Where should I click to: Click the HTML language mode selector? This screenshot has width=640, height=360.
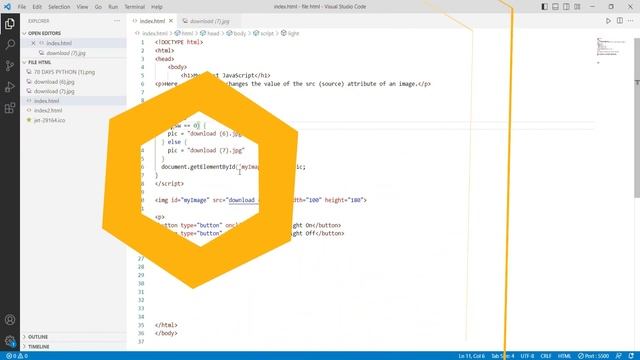pos(564,356)
